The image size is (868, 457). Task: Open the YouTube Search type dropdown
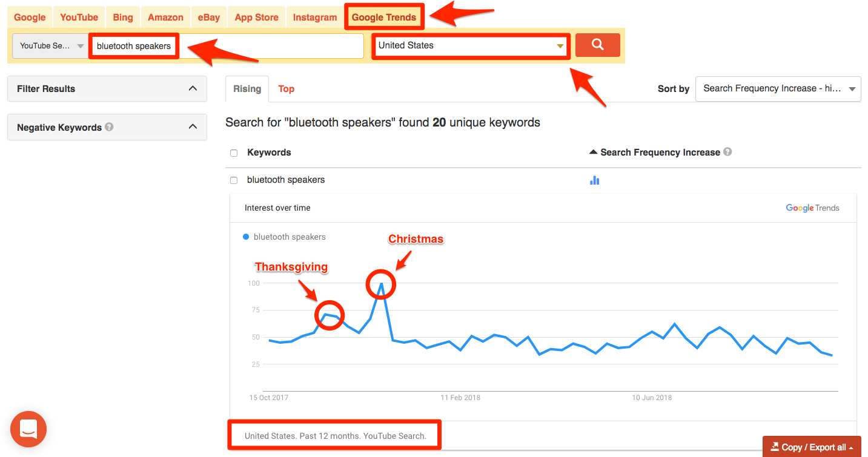(51, 46)
